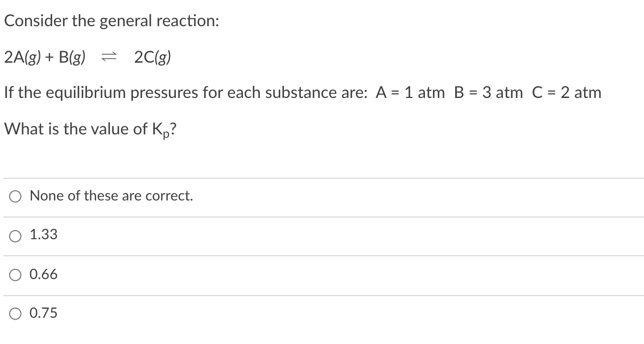Click the equilibrium pressures sentence

click(302, 92)
